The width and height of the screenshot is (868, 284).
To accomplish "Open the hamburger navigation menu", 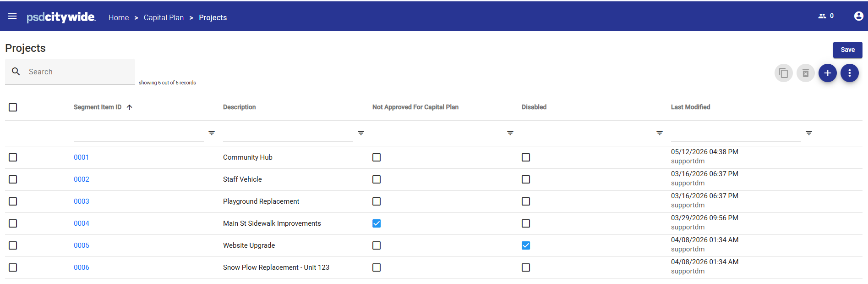I will (x=12, y=16).
